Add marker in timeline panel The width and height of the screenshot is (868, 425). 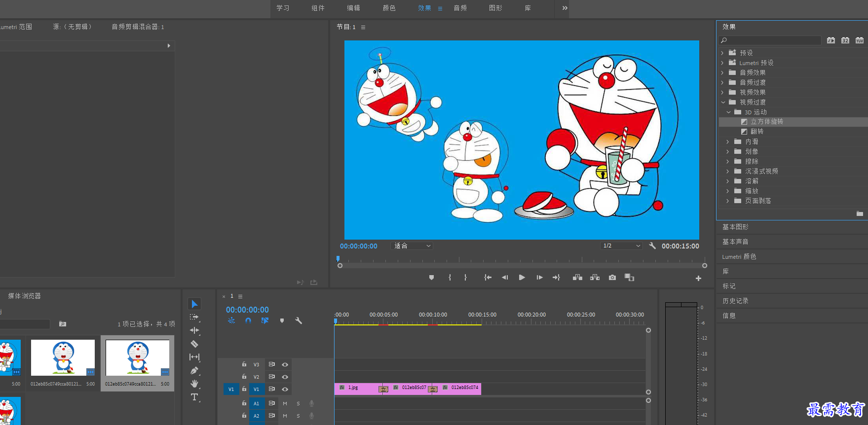[x=282, y=320]
